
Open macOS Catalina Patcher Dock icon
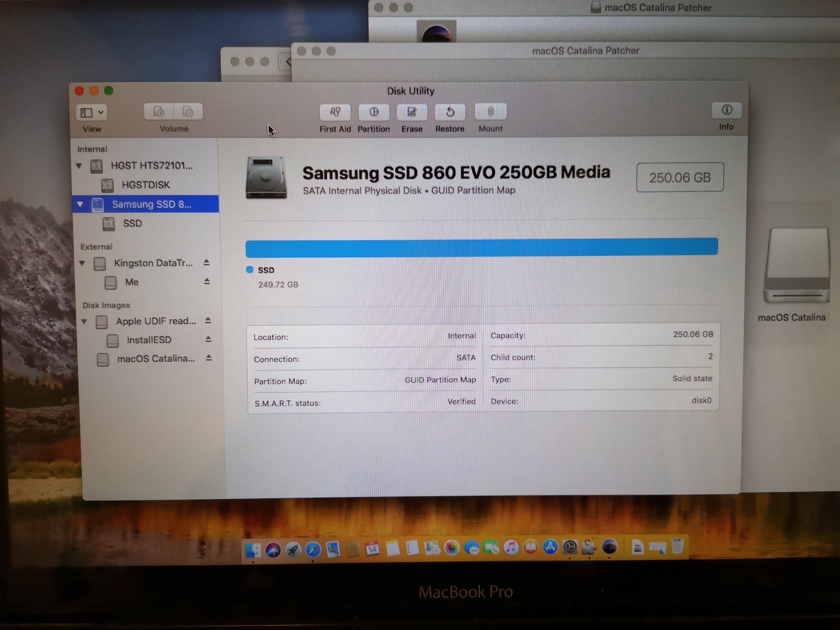tap(609, 547)
